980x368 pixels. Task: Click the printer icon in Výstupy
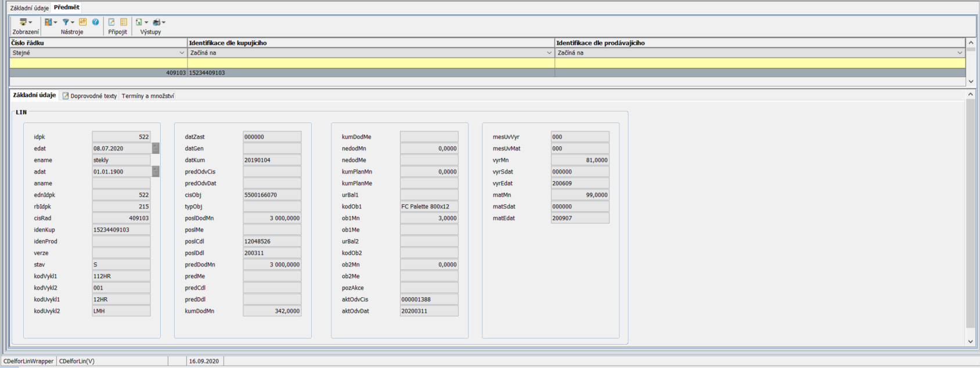(x=157, y=22)
